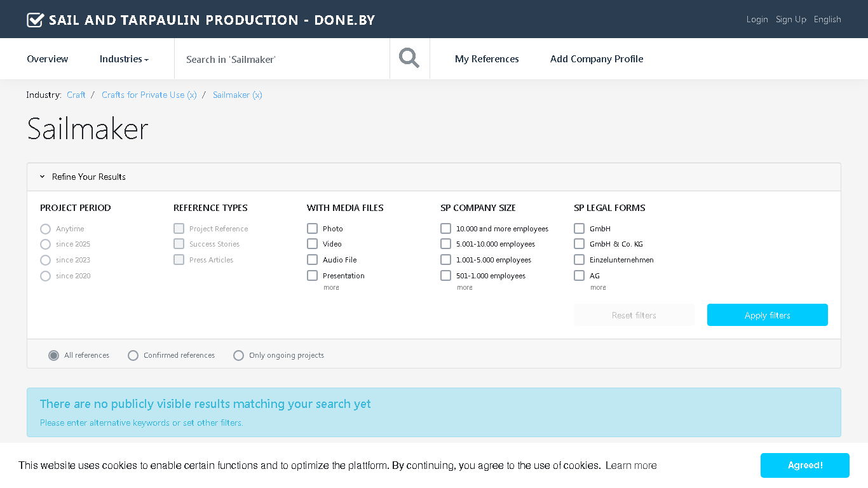Tick the 1.001-5.000 employees checkbox
868x488 pixels.
click(x=445, y=259)
